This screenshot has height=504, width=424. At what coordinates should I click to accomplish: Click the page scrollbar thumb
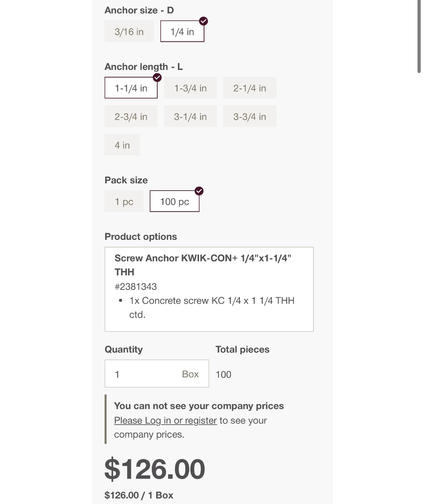[419, 36]
